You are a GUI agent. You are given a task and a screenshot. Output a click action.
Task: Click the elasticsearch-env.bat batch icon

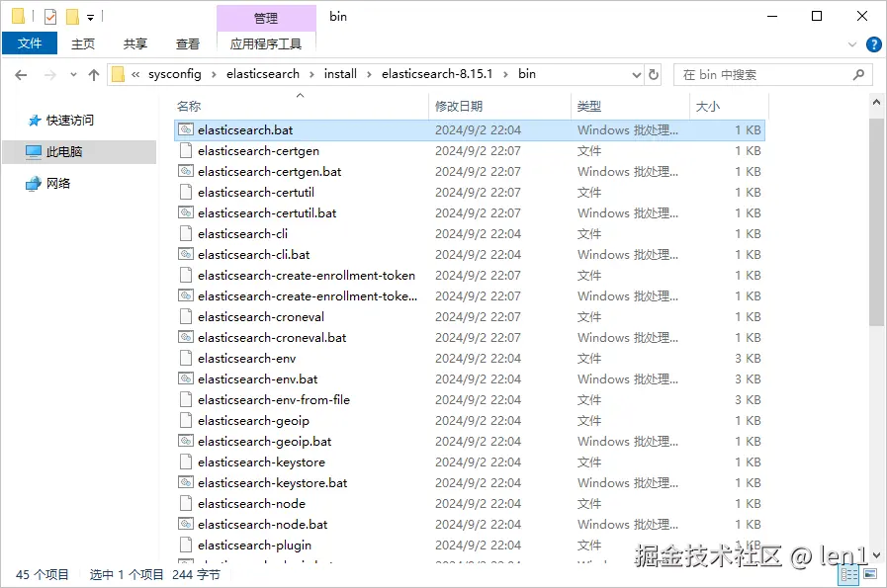pos(186,378)
